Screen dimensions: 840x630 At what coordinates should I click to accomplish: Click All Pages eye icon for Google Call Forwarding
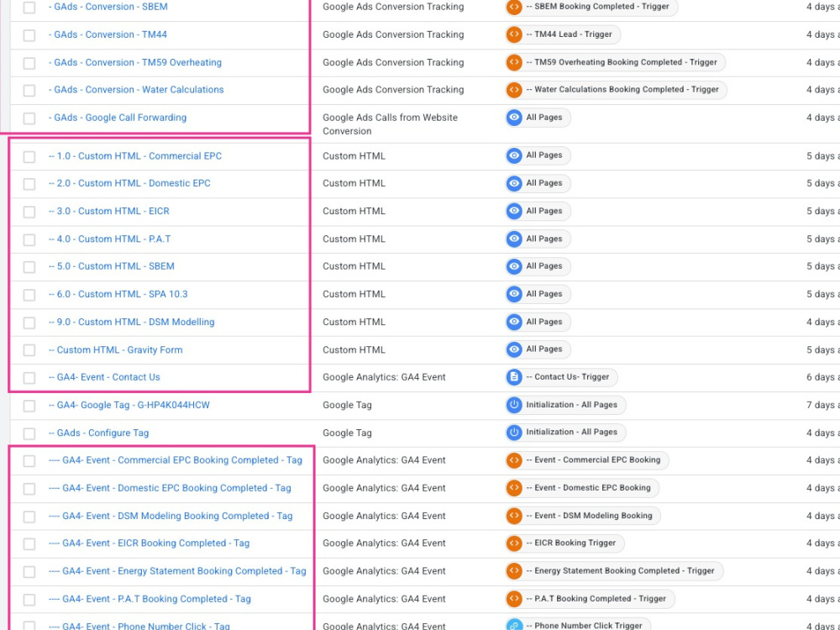click(514, 118)
